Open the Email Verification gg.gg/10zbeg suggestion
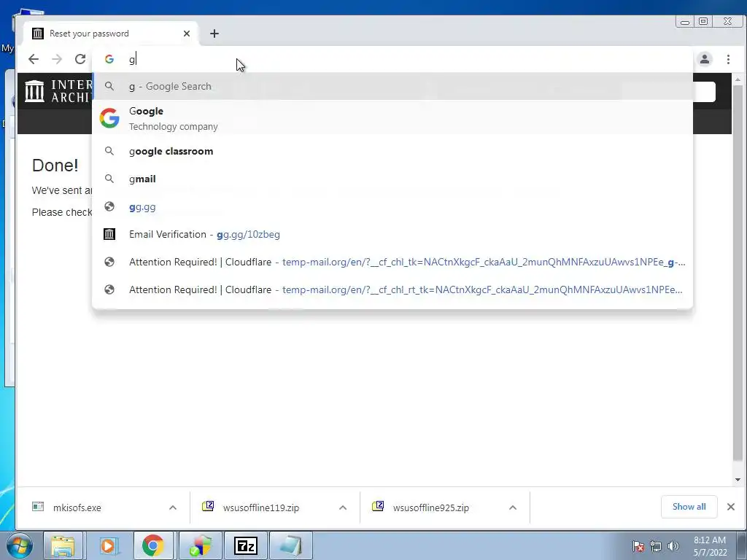The width and height of the screenshot is (747, 560). (x=392, y=234)
